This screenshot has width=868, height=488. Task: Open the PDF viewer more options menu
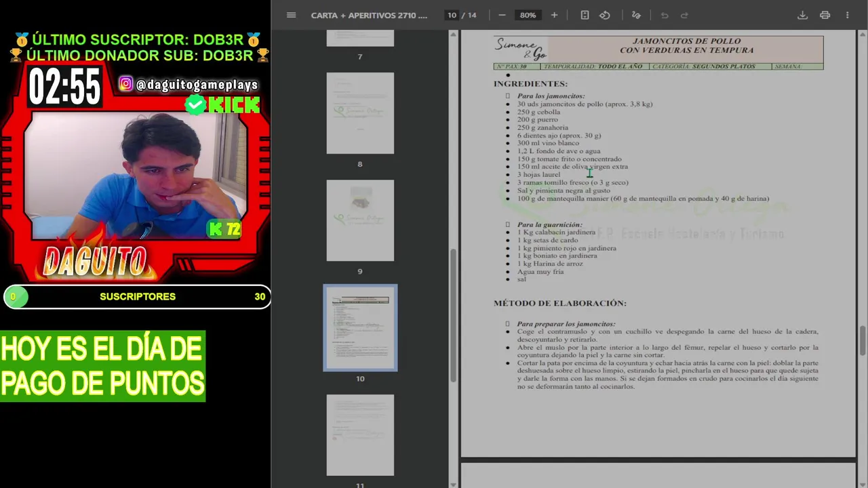(x=847, y=15)
